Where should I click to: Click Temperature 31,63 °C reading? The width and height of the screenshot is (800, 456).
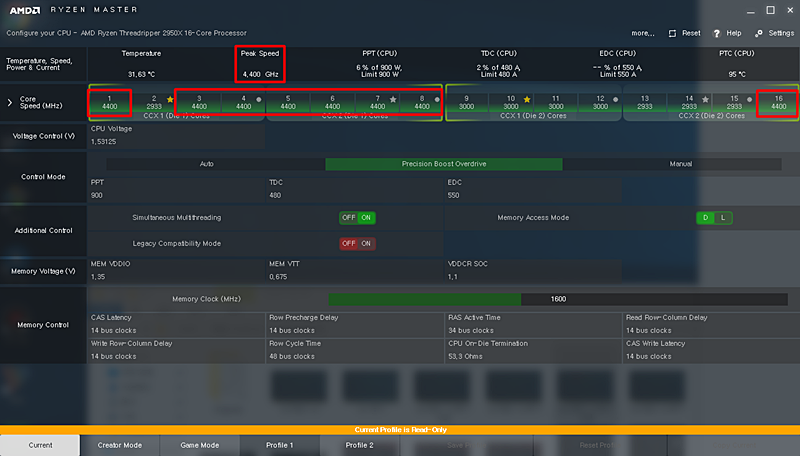pos(141,74)
